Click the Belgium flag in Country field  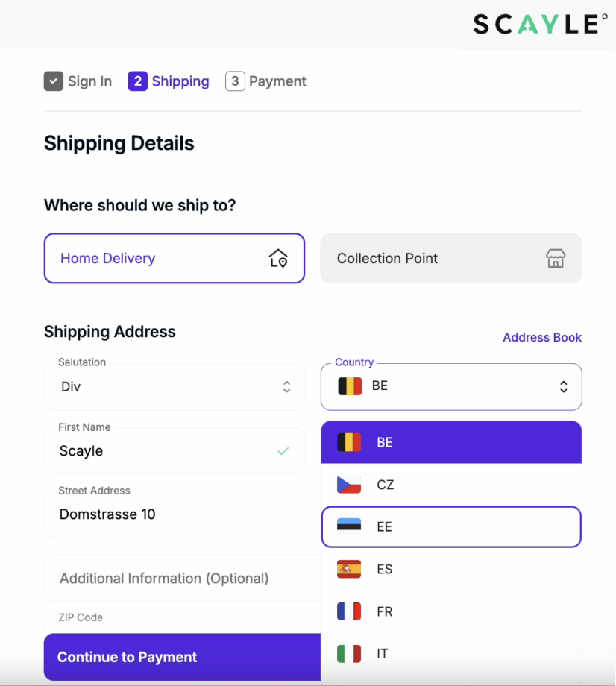(350, 386)
